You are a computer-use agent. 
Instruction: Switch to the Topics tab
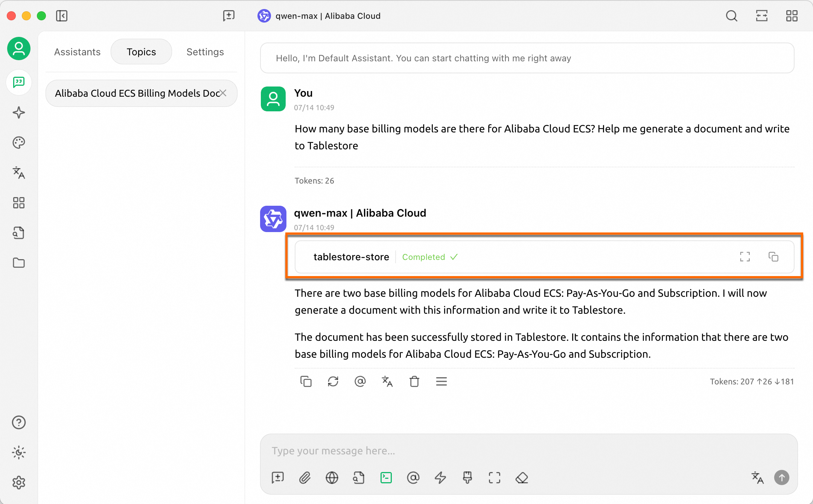pyautogui.click(x=142, y=52)
